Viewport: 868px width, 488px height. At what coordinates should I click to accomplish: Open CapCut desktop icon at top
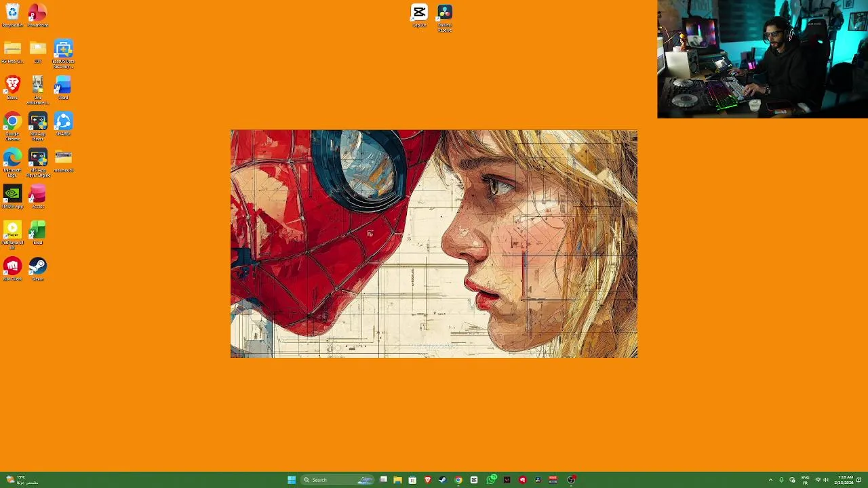click(419, 16)
